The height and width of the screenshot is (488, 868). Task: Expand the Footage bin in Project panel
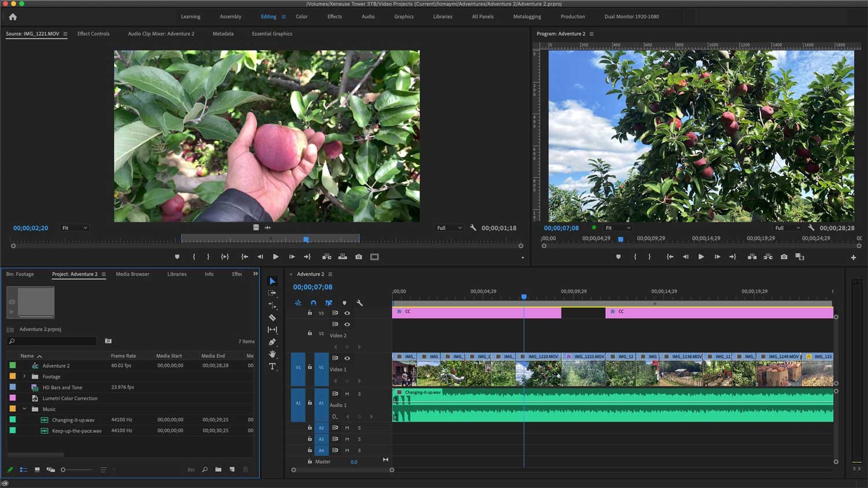tap(24, 376)
